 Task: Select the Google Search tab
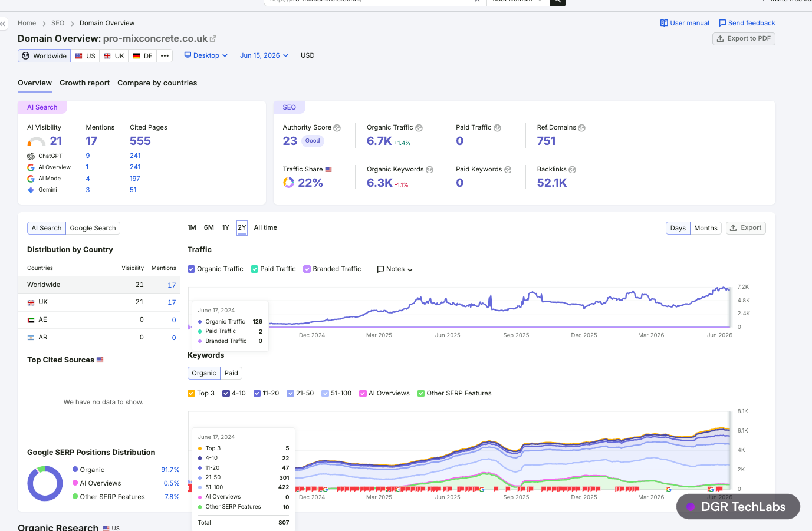tap(93, 228)
